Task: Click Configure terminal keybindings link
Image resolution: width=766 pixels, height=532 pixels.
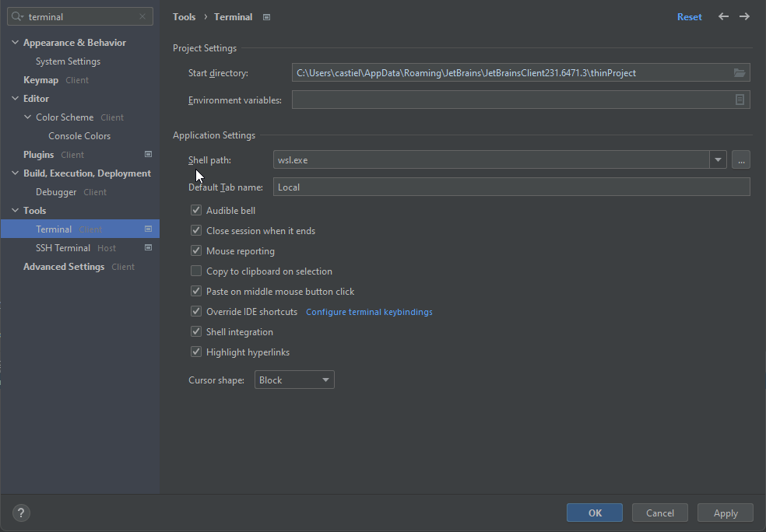Action: point(369,312)
